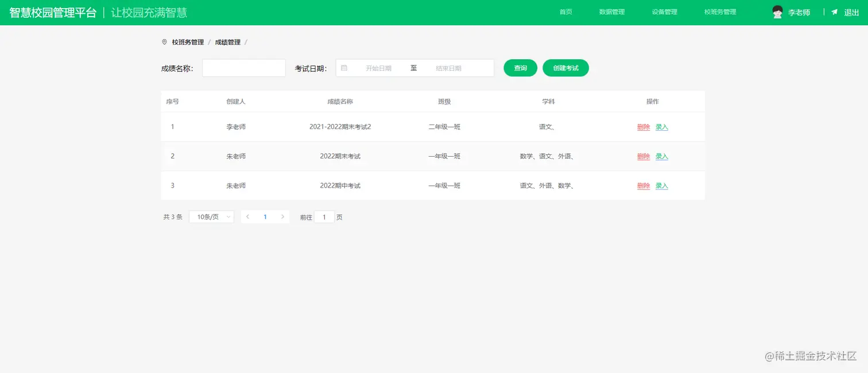Click the 共 3 条 total count
868x373 pixels.
(x=173, y=217)
